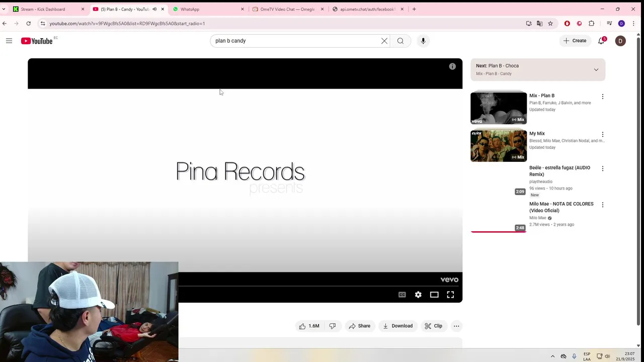The height and width of the screenshot is (362, 644).
Task: Open options for Mix - Plan B
Action: coord(602,97)
